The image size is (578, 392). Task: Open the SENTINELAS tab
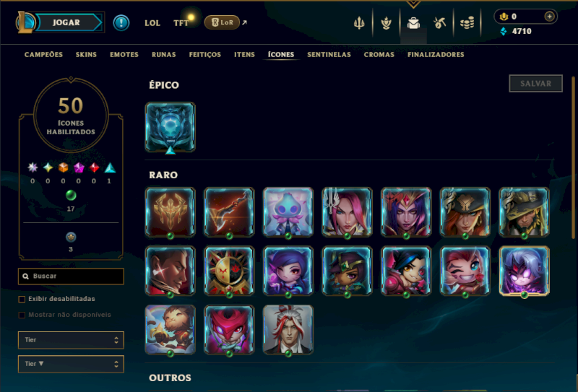pyautogui.click(x=329, y=55)
